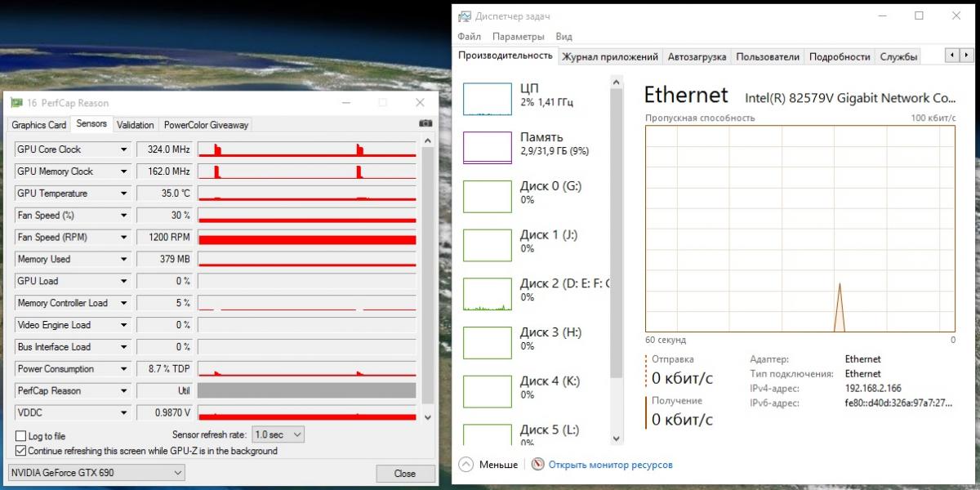Viewport: 980px width, 490px height.
Task: Switch to the Graphics Card tab
Action: pos(38,125)
